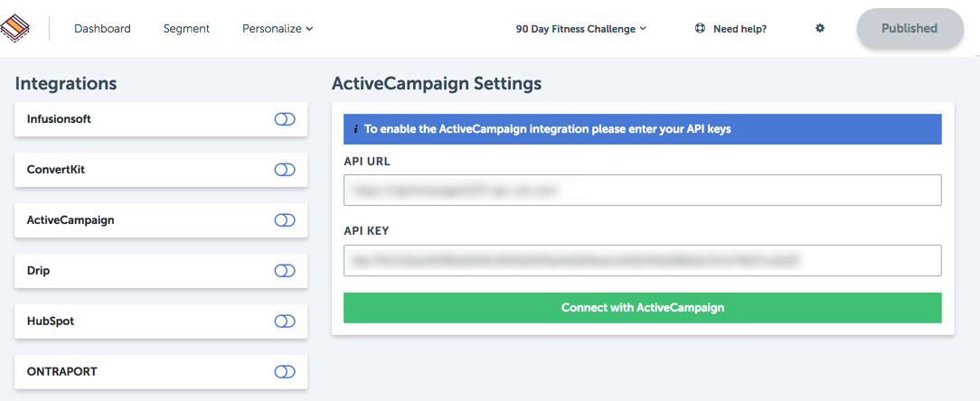The image size is (980, 401).
Task: Click Connect with ActiveCampaign button
Action: point(643,308)
